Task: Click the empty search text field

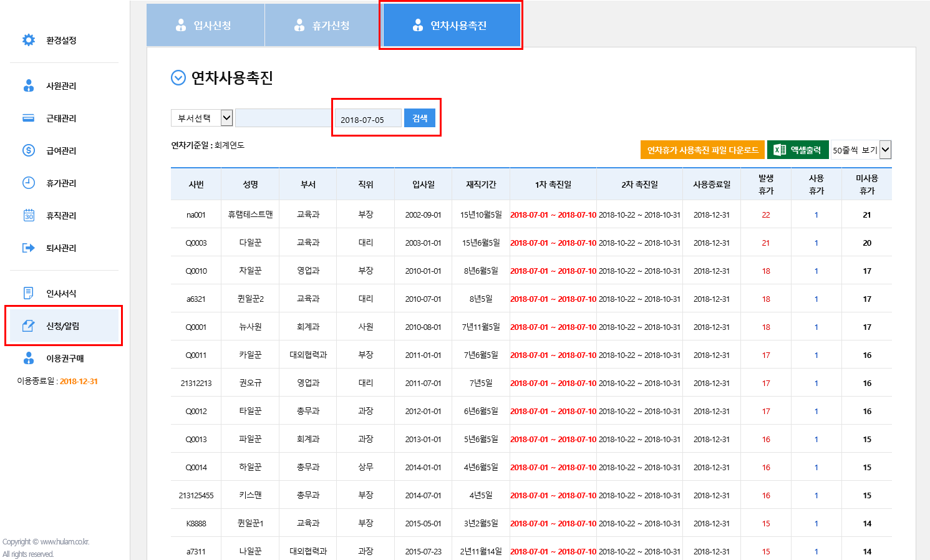Action: click(283, 118)
